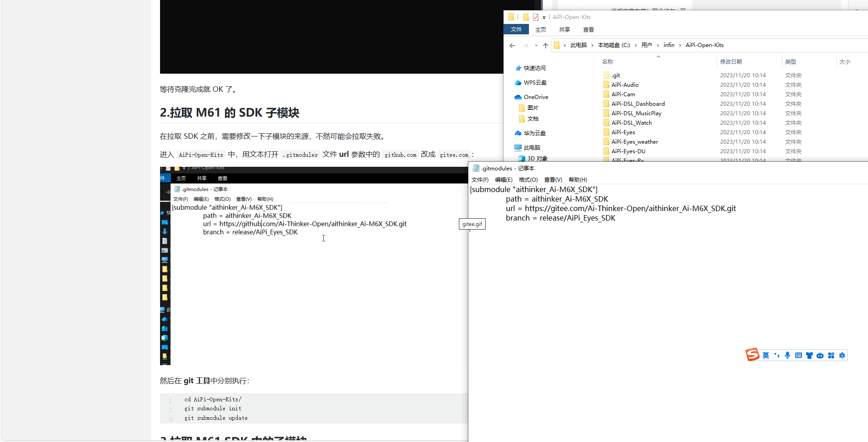Open 图片 folder under OneDrive
This screenshot has height=442, width=868.
tap(533, 108)
